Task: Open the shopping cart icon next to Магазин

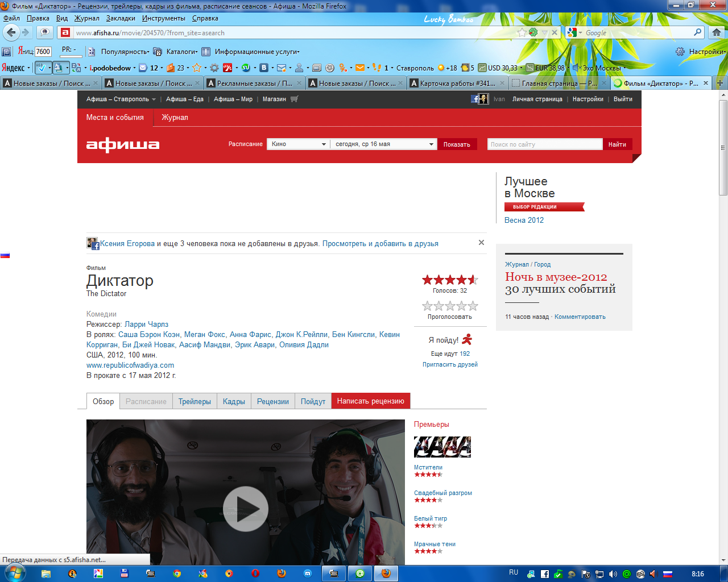Action: [294, 99]
